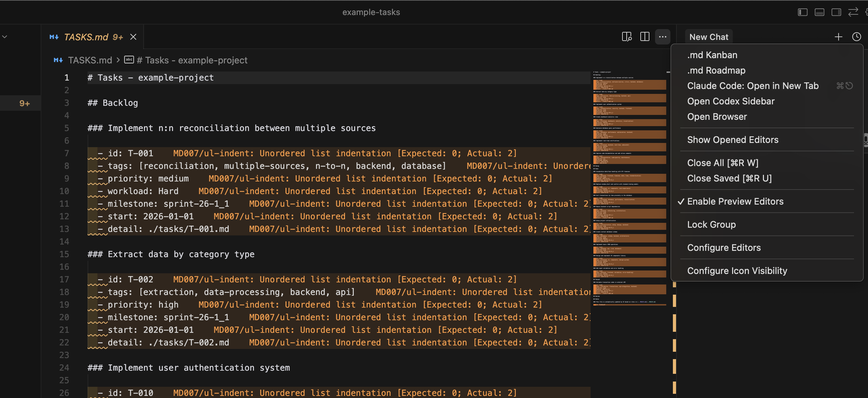Screen dimensions: 868x398
Task: Open the More Actions ellipsis menu
Action: [x=662, y=36]
